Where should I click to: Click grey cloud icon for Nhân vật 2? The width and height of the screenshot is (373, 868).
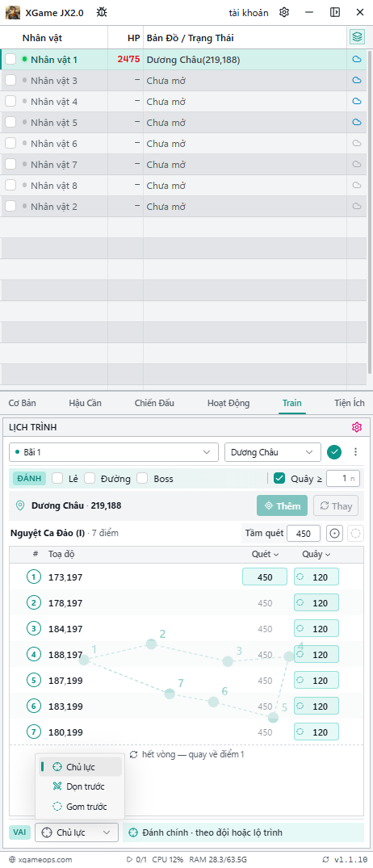point(357,207)
